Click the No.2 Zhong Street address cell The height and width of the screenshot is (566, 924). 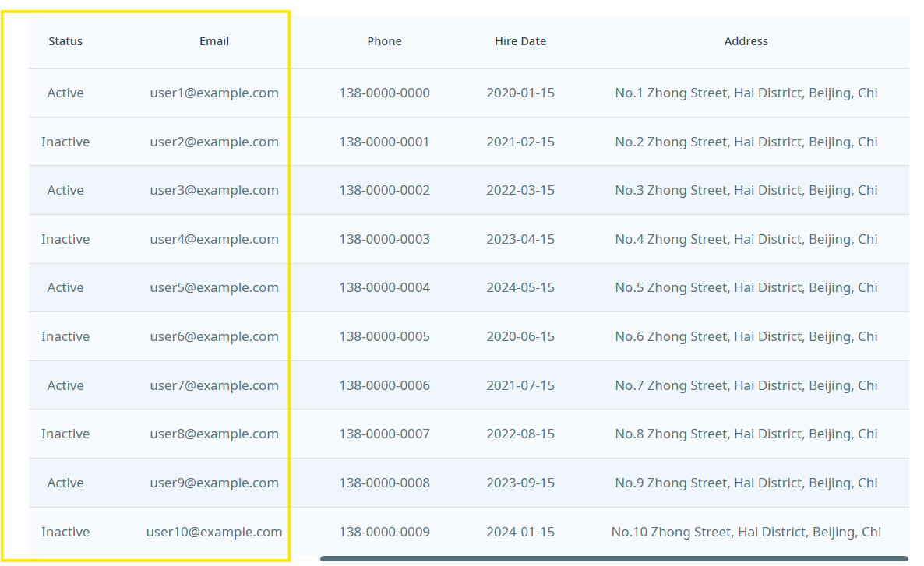click(746, 142)
